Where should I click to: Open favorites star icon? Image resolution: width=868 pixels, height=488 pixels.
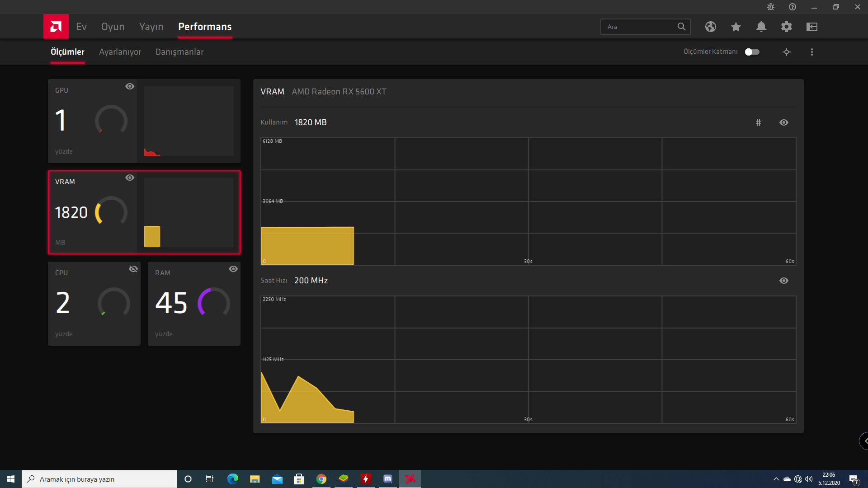(x=736, y=27)
